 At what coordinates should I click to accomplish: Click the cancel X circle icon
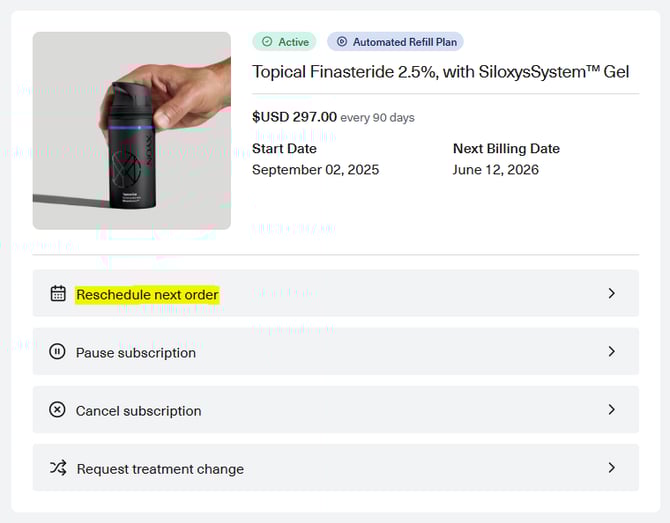click(58, 410)
